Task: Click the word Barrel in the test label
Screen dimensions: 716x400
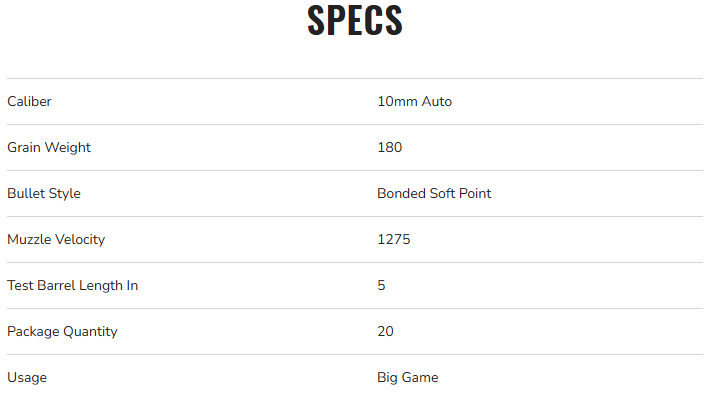Action: [x=56, y=286]
